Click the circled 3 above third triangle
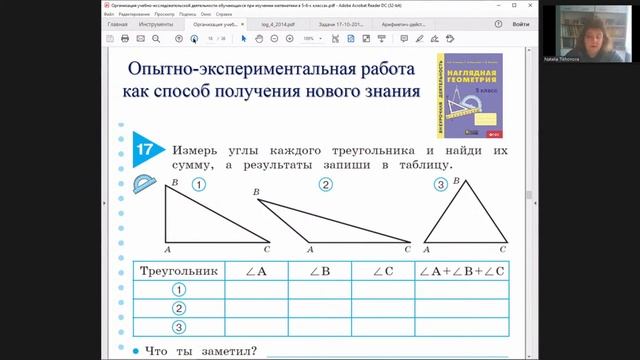The image size is (640, 360). [440, 185]
